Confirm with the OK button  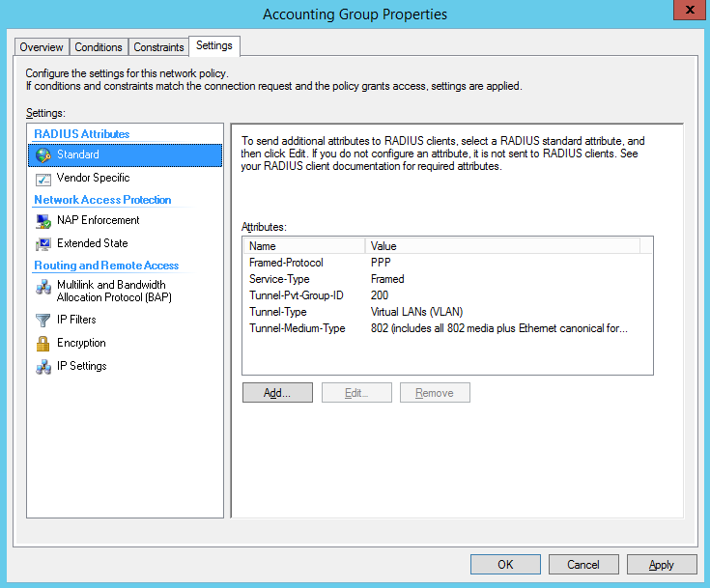[505, 565]
